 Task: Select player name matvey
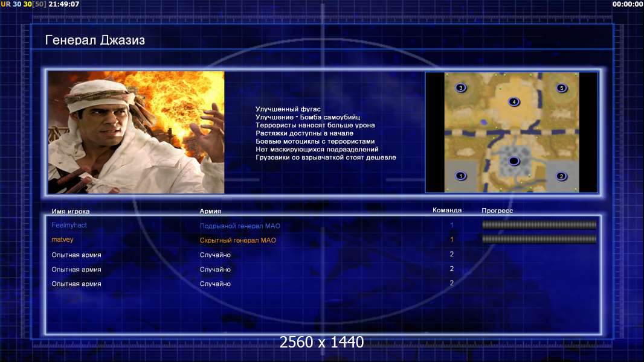[x=62, y=240]
